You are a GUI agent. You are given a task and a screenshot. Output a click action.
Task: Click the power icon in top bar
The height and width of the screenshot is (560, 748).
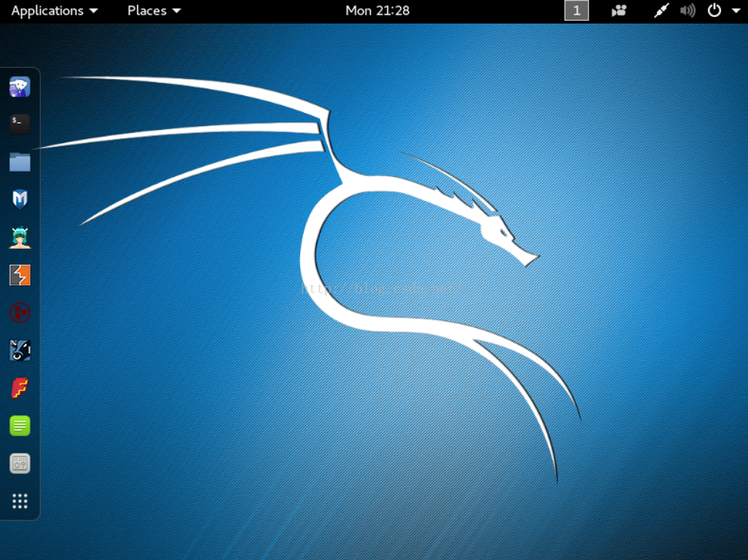point(714,11)
